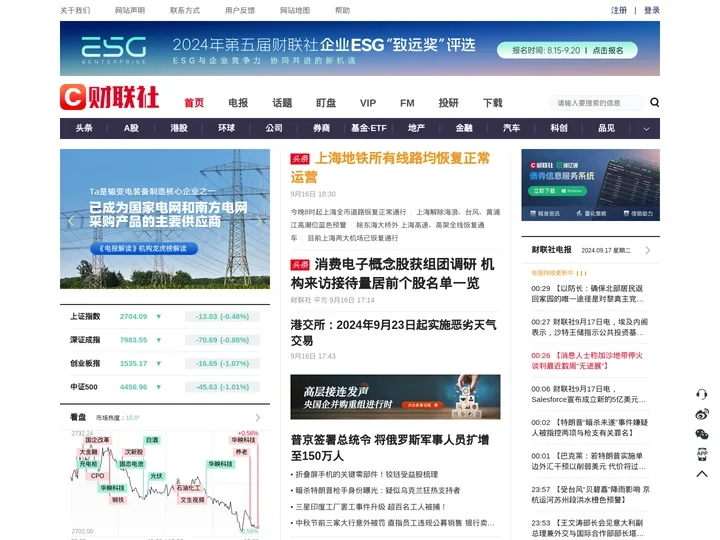Open 公司 category

click(x=274, y=128)
